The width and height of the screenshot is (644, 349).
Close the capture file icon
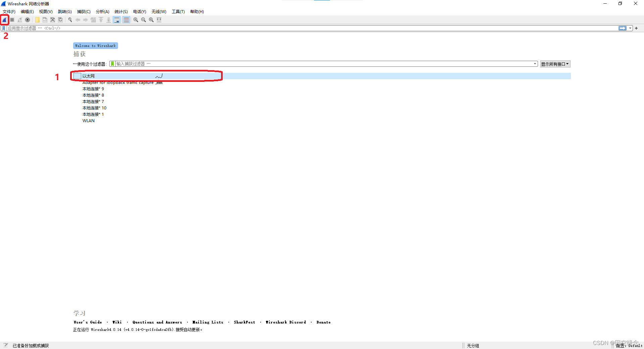pyautogui.click(x=53, y=20)
